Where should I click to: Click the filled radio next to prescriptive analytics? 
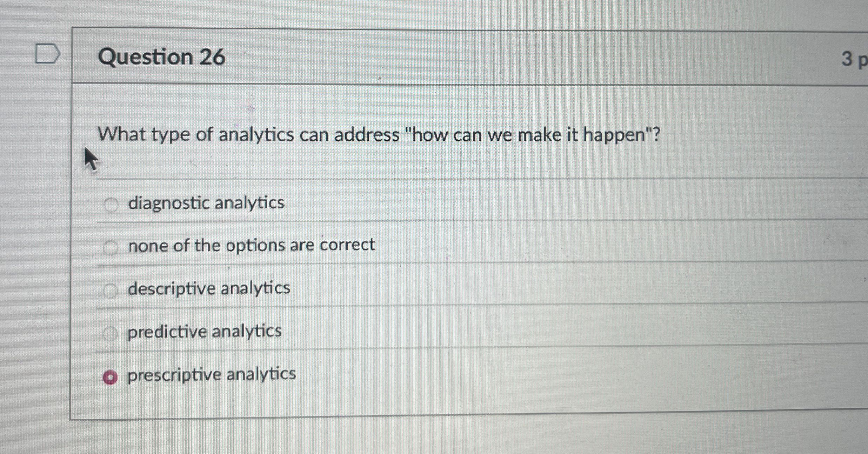point(110,376)
